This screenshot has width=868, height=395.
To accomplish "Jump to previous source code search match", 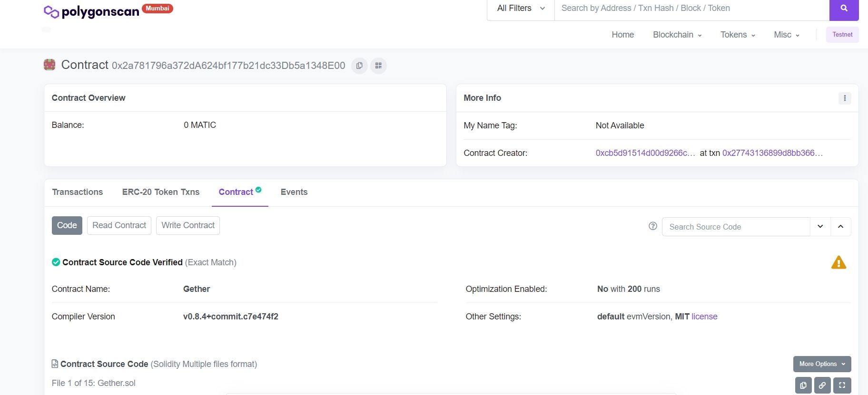I will click(841, 227).
